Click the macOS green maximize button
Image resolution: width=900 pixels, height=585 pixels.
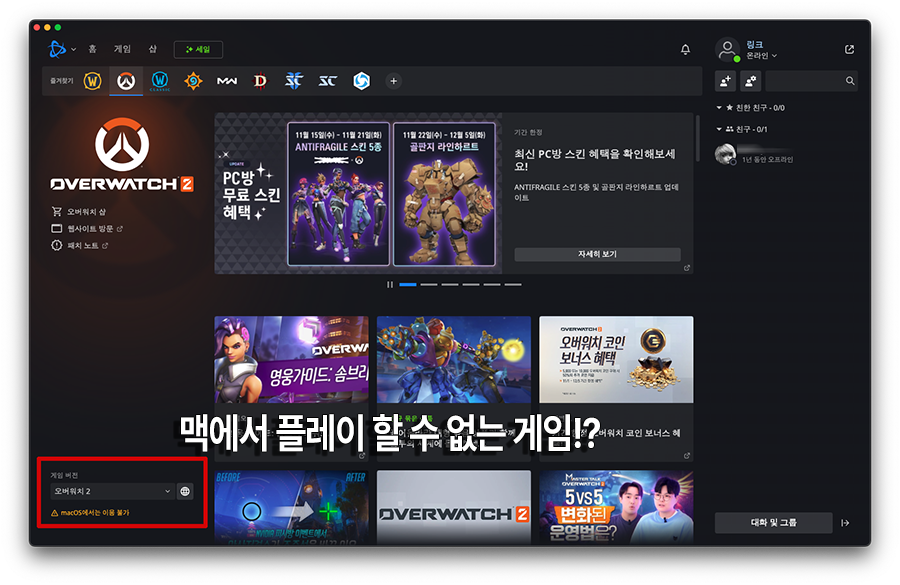[58, 27]
